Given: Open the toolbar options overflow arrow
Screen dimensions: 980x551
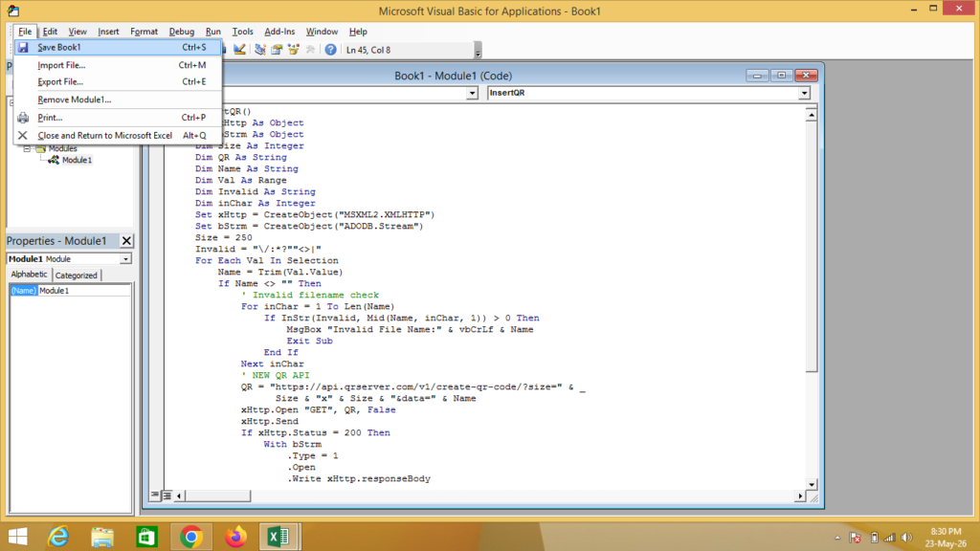Looking at the screenshot, I should [x=479, y=50].
